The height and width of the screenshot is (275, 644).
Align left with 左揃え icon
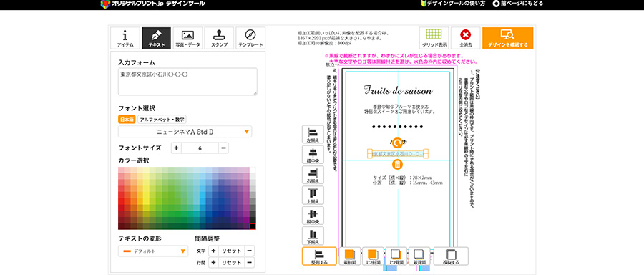pyautogui.click(x=313, y=135)
